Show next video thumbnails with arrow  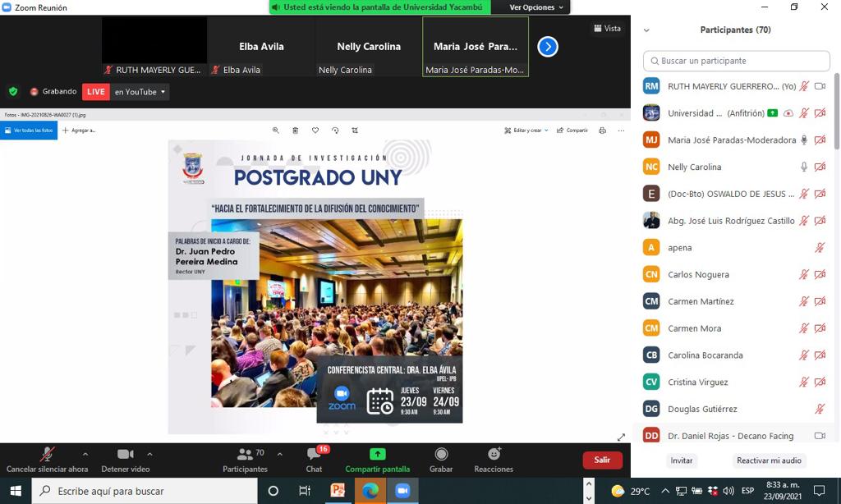click(548, 47)
